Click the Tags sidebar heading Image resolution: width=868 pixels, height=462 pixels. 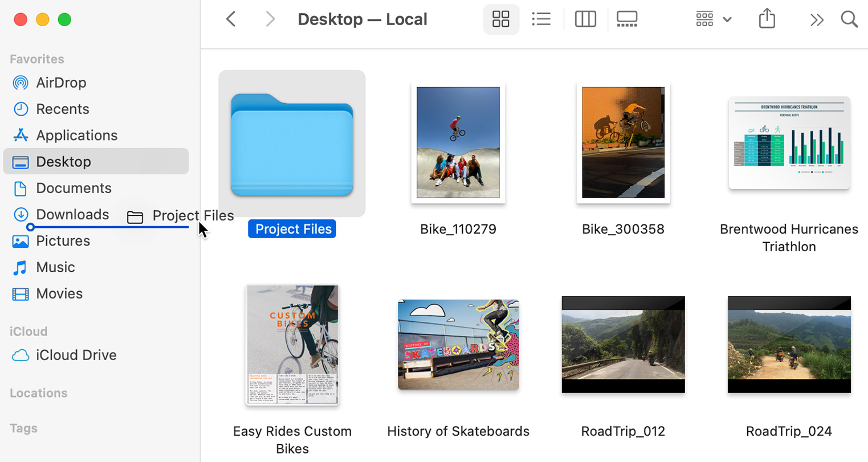click(x=23, y=428)
